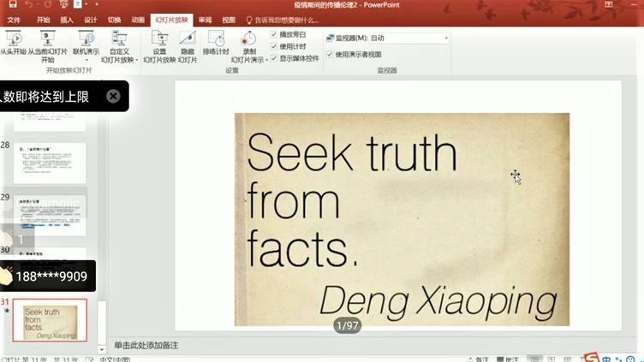The height and width of the screenshot is (362, 644).
Task: Toggle Show Media Controls (显示媒体控件) checkbox
Action: pyautogui.click(x=274, y=59)
